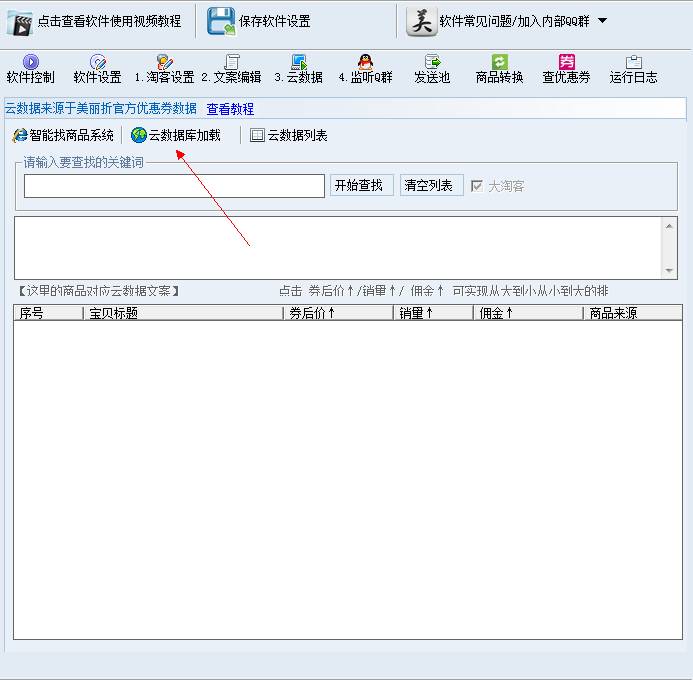This screenshot has width=693, height=680.
Task: Expand the 软件常见问题 dropdown arrow
Action: pyautogui.click(x=602, y=20)
